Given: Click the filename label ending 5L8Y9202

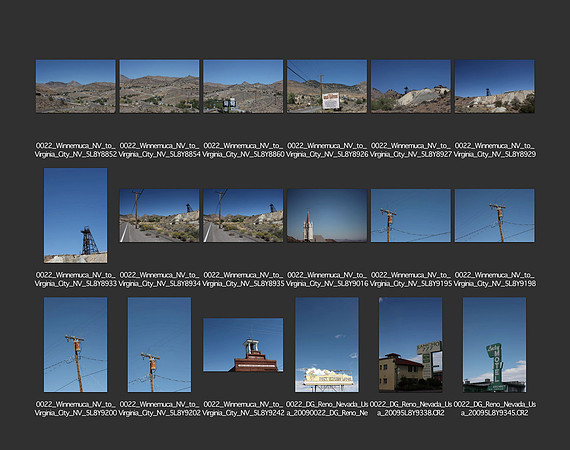Looking at the screenshot, I should pyautogui.click(x=159, y=409).
